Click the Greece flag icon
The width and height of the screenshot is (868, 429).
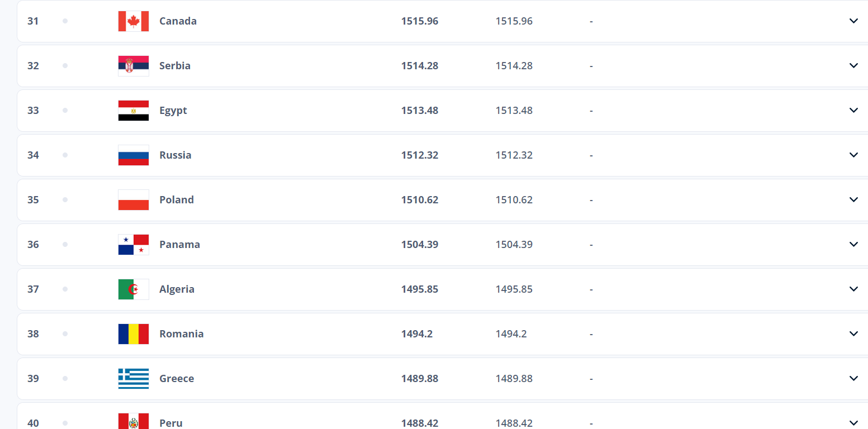[x=134, y=379]
